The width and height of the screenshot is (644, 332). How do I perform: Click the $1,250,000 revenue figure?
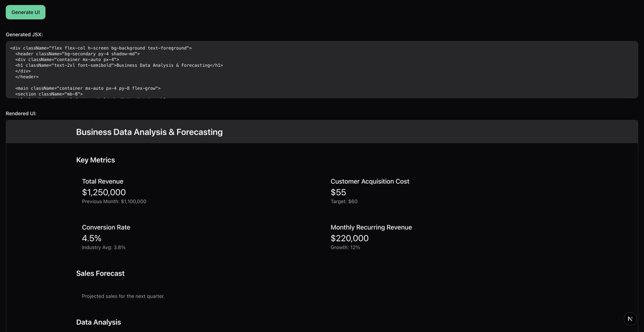[104, 191]
